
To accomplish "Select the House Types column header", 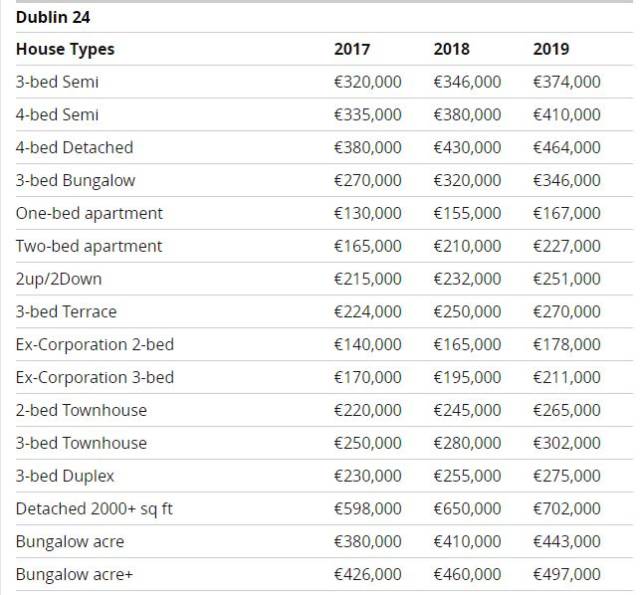I will coord(65,49).
